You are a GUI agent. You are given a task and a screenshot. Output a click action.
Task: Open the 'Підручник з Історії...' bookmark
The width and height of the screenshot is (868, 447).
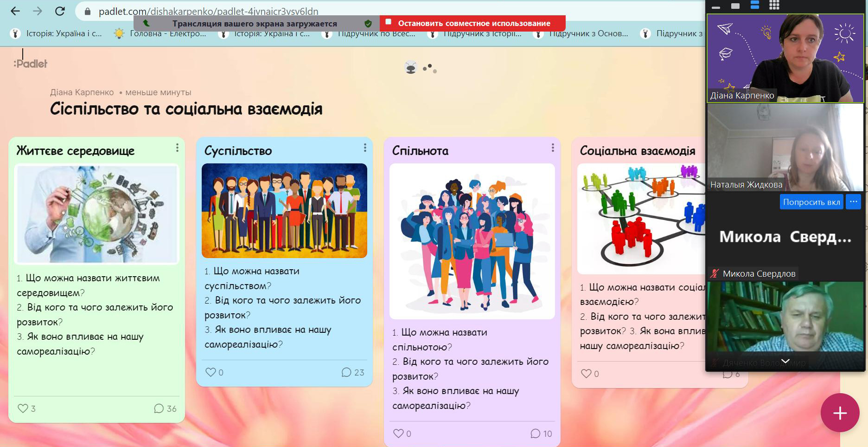[474, 33]
